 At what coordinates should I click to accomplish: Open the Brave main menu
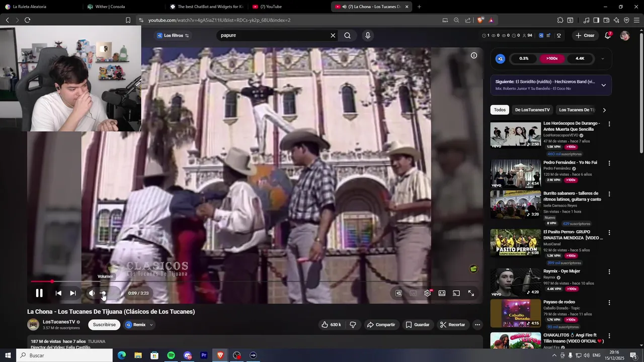(x=637, y=20)
